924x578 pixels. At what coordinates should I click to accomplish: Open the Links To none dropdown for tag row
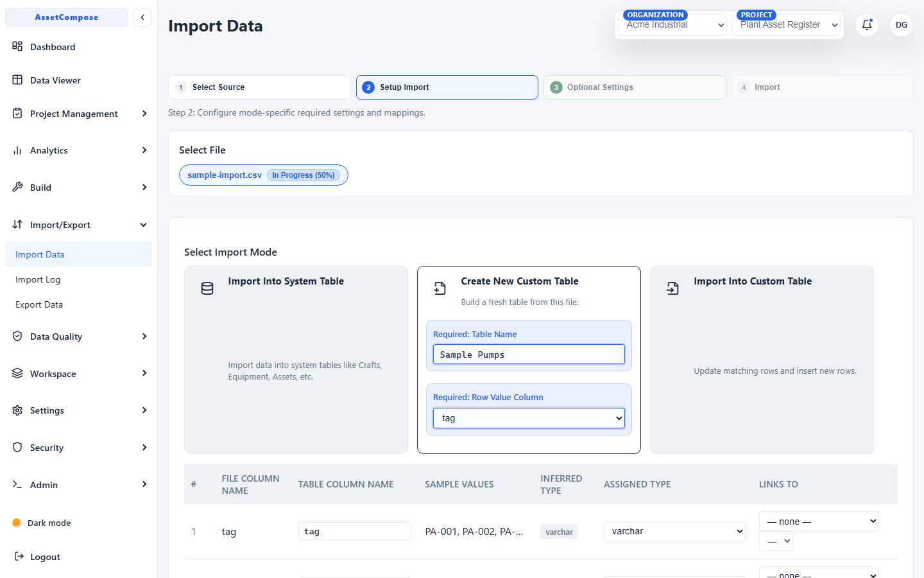click(819, 521)
